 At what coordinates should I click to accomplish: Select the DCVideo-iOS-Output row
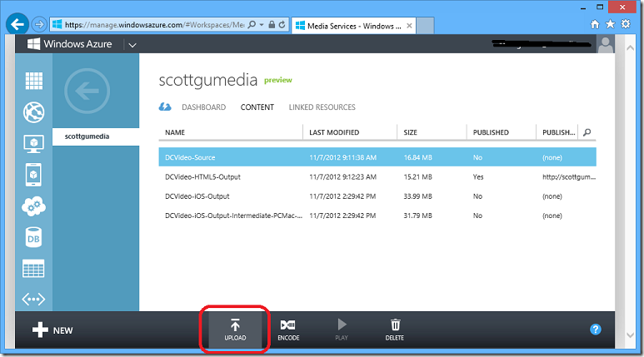pos(377,196)
